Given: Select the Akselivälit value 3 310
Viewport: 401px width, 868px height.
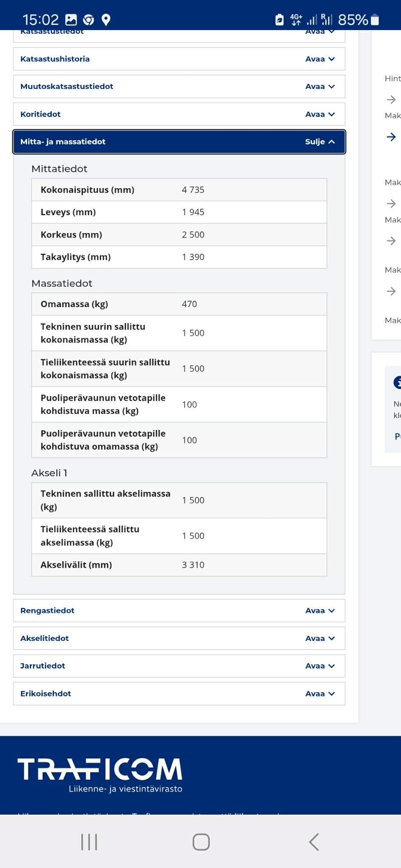Looking at the screenshot, I should pos(193,565).
